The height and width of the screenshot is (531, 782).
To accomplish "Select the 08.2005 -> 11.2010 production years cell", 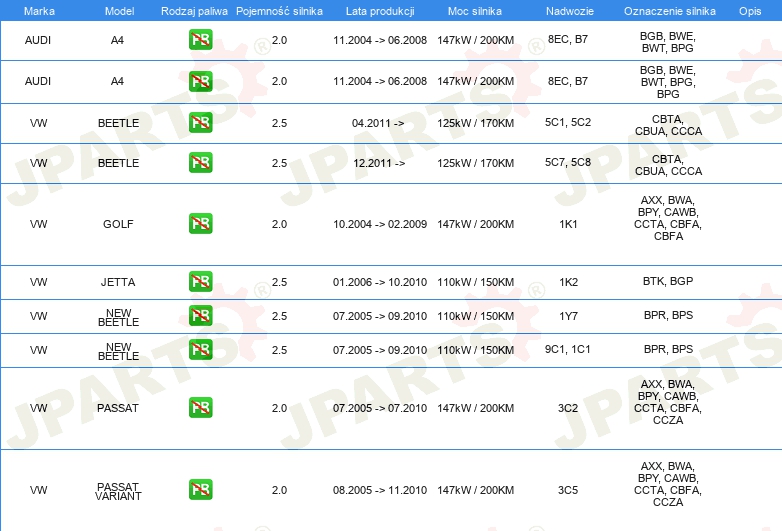I will pos(380,490).
